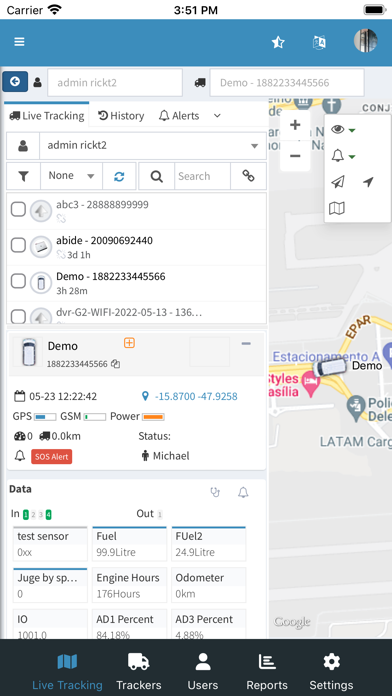Open the language translation icon

pyautogui.click(x=319, y=42)
